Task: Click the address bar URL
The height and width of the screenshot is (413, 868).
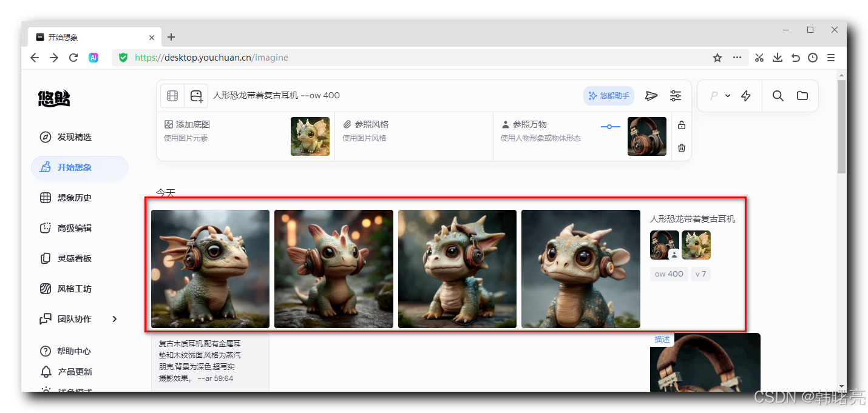Action: (x=211, y=58)
